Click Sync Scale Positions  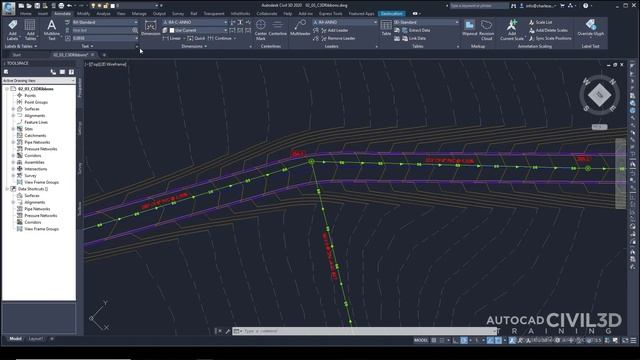tap(550, 38)
